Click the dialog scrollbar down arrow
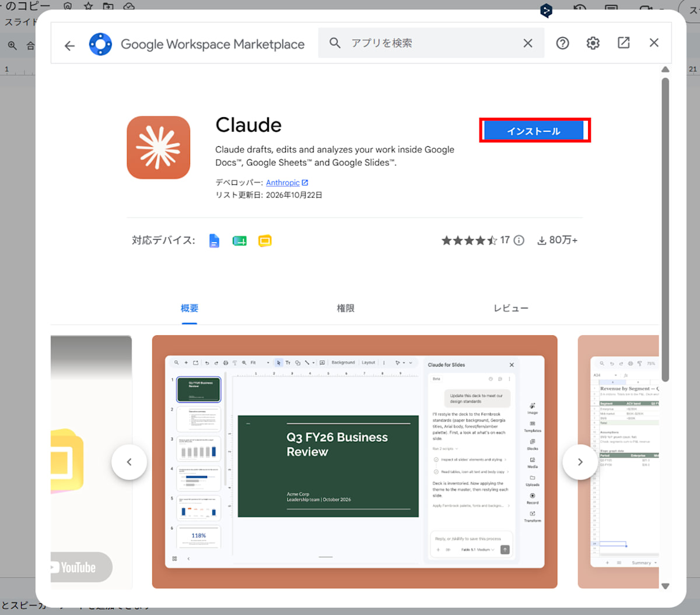 [x=665, y=586]
